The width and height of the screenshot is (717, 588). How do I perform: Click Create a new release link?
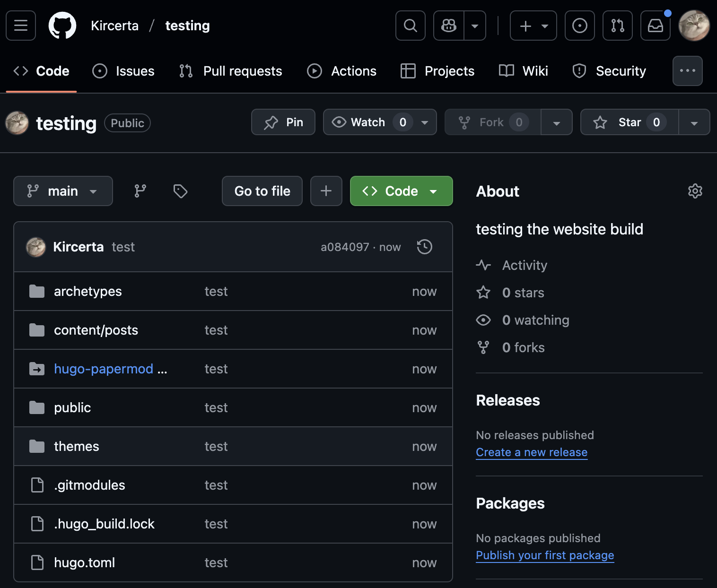pyautogui.click(x=532, y=452)
